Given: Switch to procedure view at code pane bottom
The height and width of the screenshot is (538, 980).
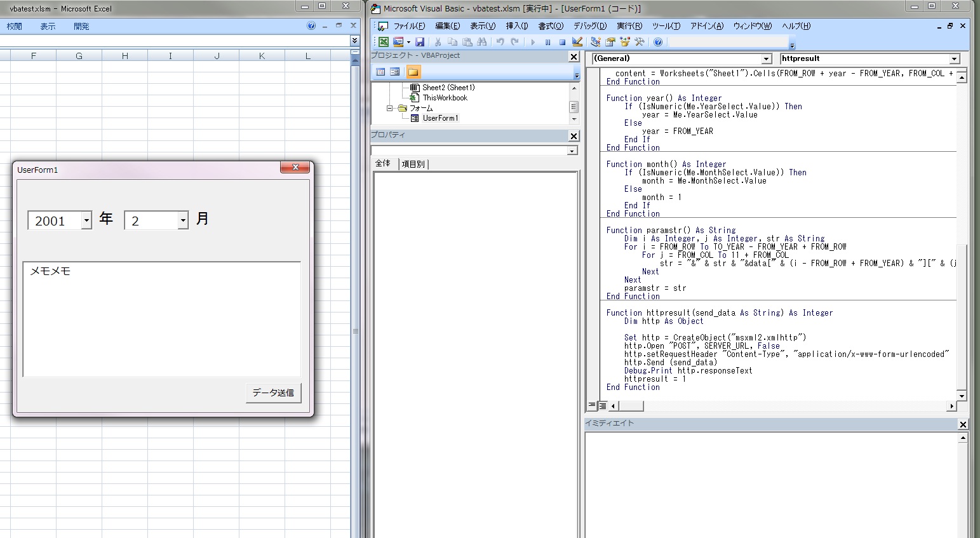Looking at the screenshot, I should pyautogui.click(x=592, y=405).
